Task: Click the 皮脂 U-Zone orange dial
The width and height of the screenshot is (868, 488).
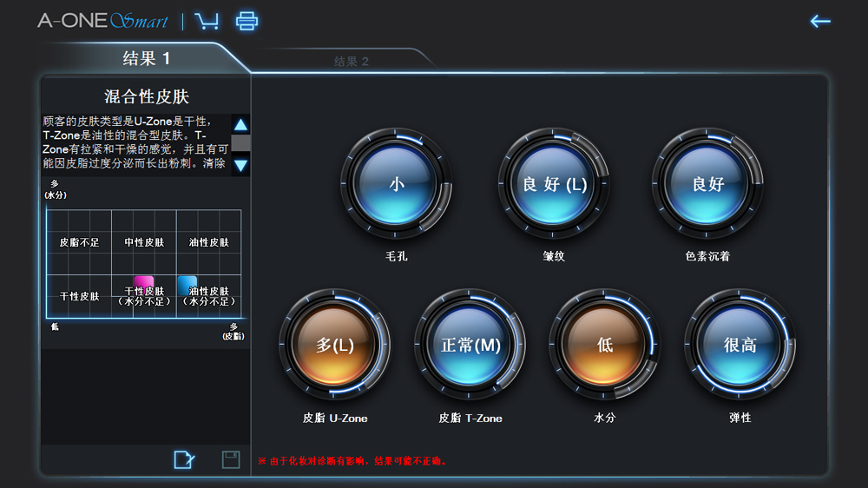Action: click(x=334, y=345)
